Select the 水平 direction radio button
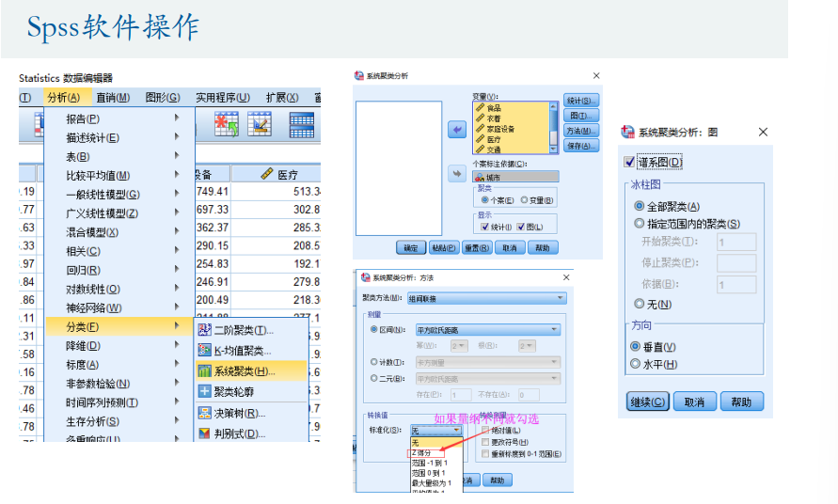The width and height of the screenshot is (838, 504). point(636,364)
